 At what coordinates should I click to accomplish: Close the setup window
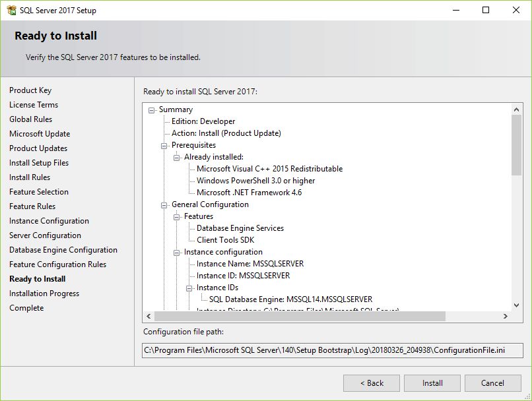click(515, 10)
